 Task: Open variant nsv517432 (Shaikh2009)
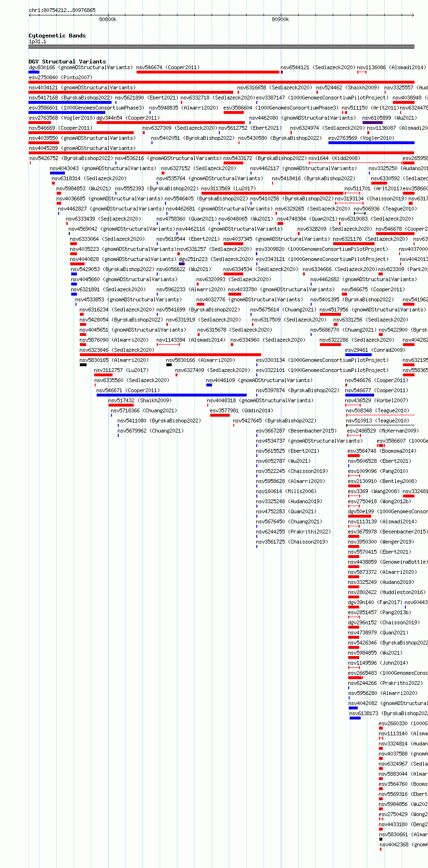[x=140, y=401]
